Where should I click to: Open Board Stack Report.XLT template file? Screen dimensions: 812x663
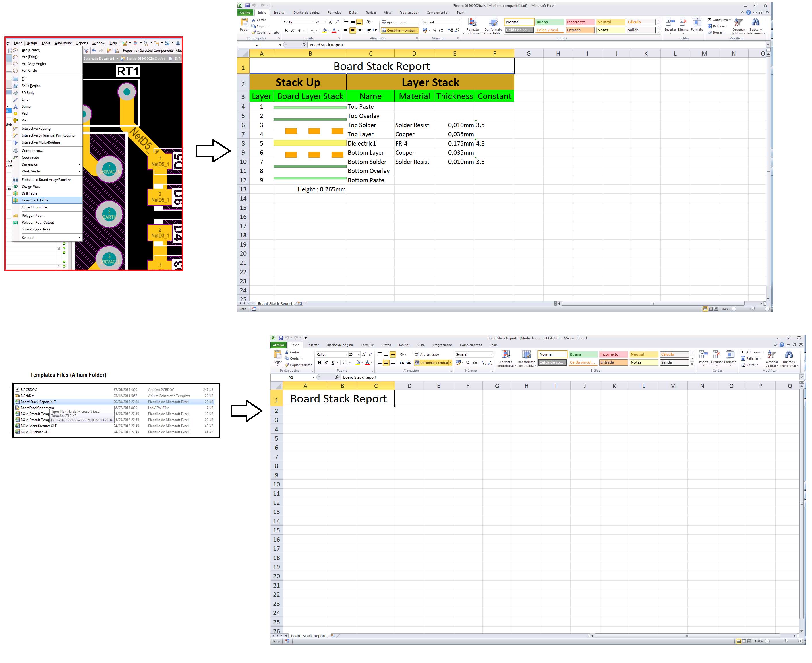click(x=38, y=402)
